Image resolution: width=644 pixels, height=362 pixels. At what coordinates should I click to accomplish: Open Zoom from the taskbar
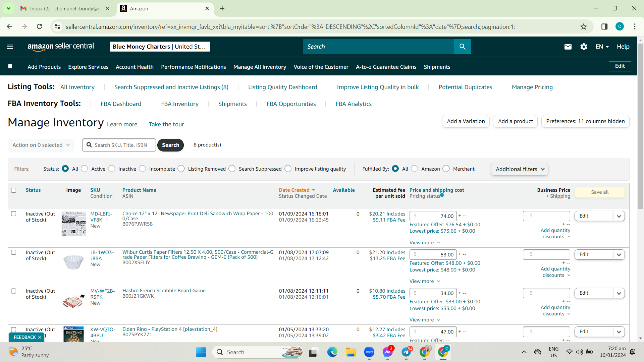pos(369,352)
